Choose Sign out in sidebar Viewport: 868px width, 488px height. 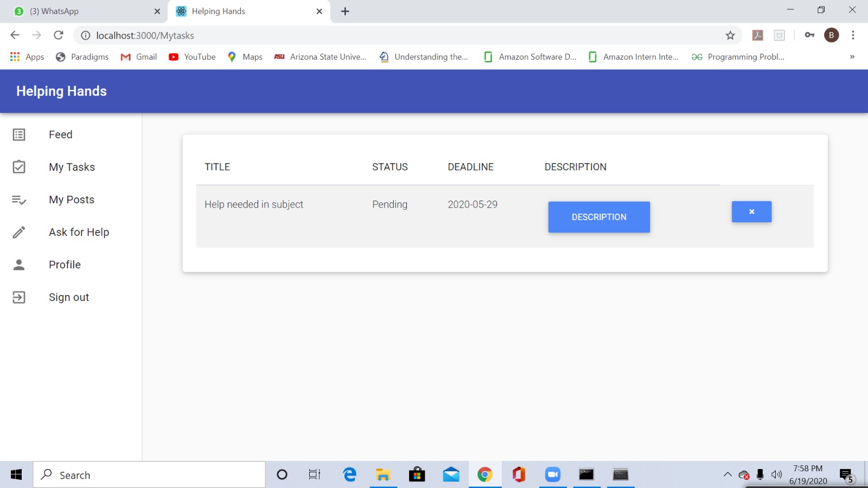pyautogui.click(x=69, y=297)
